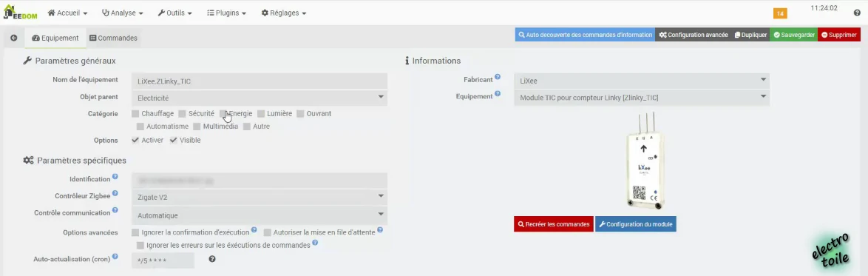
Task: Open the Equipement model dropdown
Action: (x=642, y=98)
